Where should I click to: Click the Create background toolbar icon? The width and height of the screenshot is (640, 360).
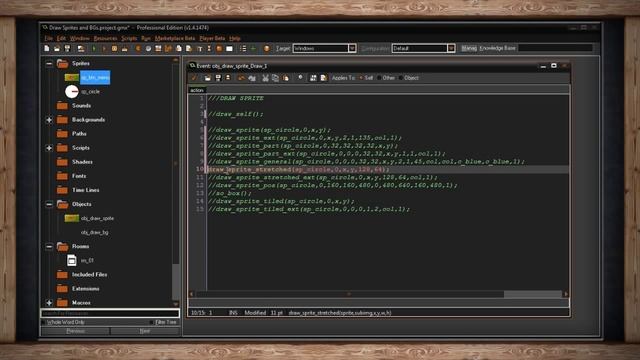click(x=158, y=49)
